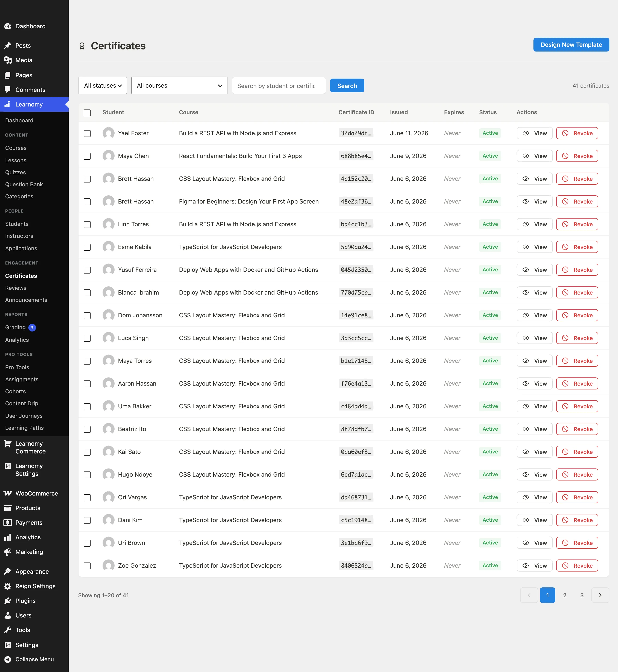
Task: Open the Learnomy Settings sliders icon
Action: pos(8,466)
